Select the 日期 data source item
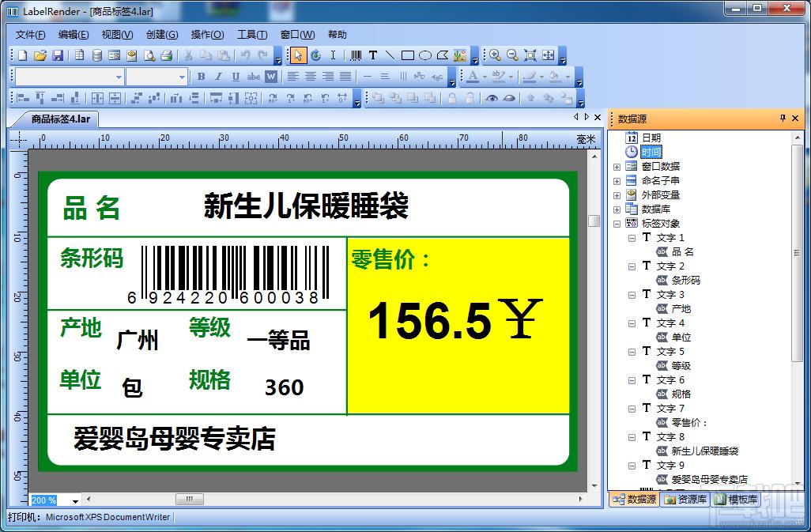811x532 pixels. point(651,138)
